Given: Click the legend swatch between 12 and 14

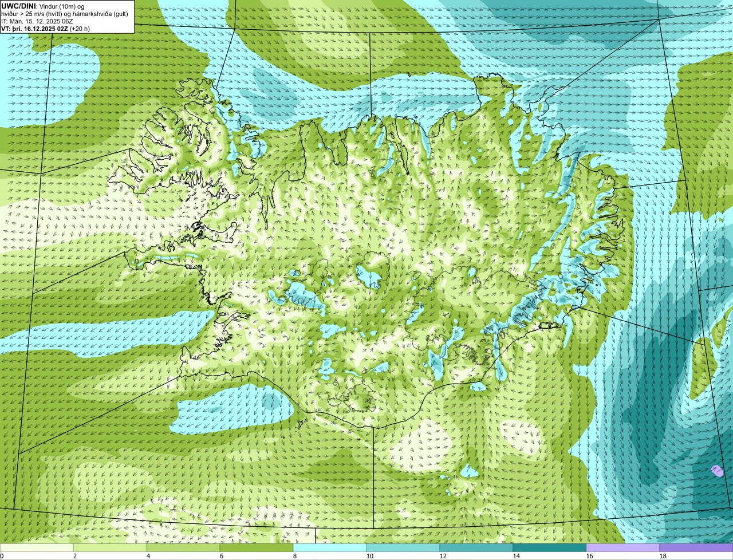Looking at the screenshot, I should 476,548.
